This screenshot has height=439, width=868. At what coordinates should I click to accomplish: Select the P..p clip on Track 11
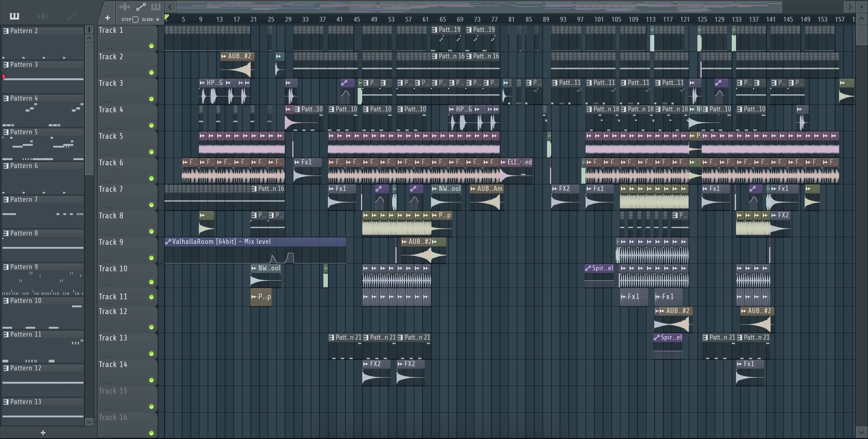[x=261, y=297]
